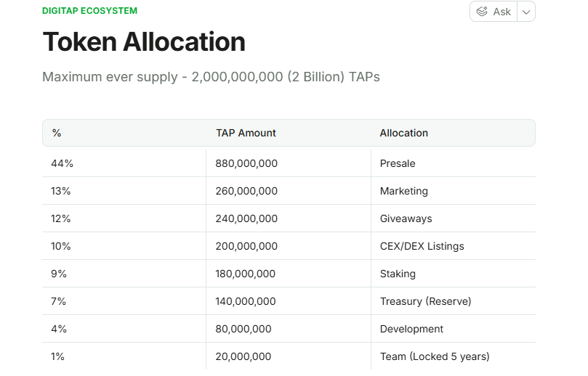Click the 880,000,000 TAP amount cell
The height and width of the screenshot is (376, 588).
point(246,163)
